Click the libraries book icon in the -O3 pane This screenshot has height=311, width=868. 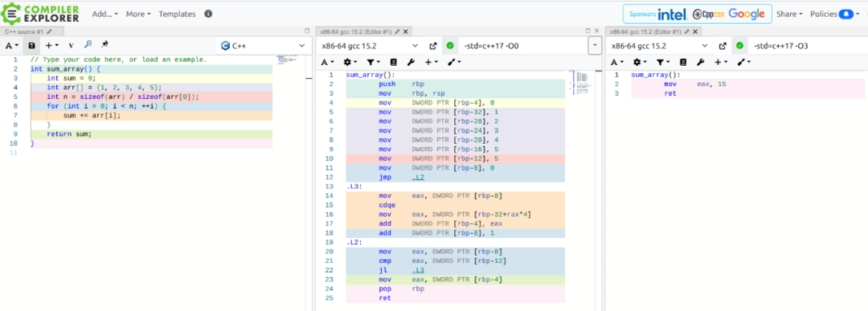pyautogui.click(x=683, y=63)
